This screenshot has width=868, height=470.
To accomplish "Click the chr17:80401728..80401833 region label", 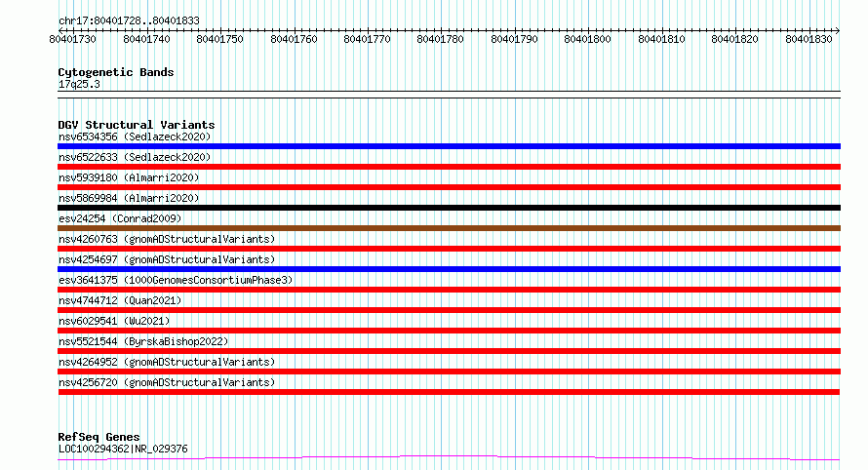I will tap(129, 20).
